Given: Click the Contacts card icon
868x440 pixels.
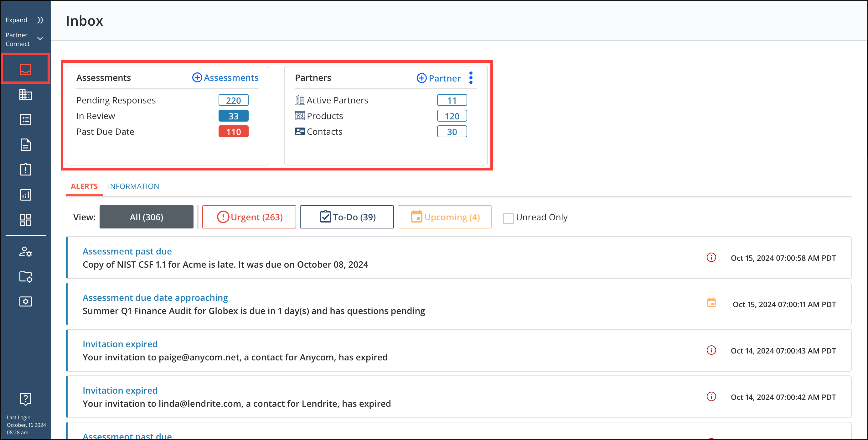Looking at the screenshot, I should (300, 131).
